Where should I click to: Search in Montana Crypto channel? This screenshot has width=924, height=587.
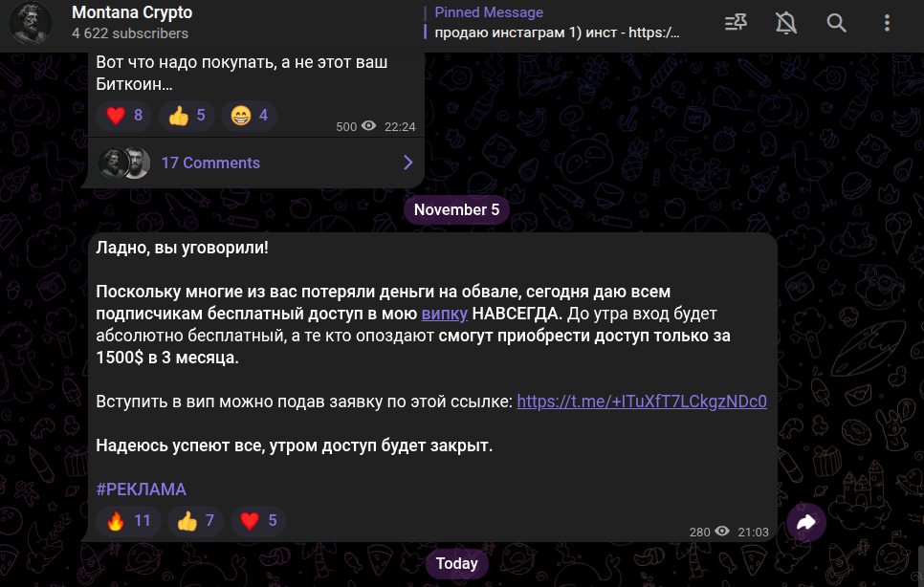tap(836, 23)
